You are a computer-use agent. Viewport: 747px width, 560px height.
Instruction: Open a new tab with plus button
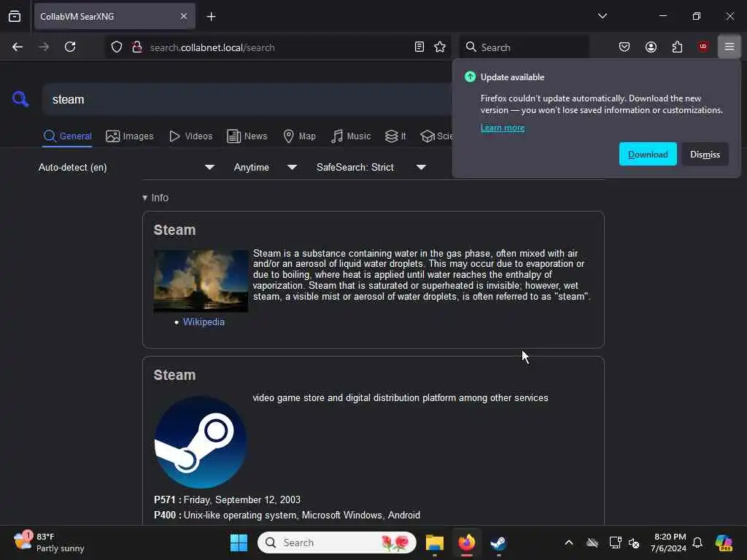pyautogui.click(x=211, y=17)
